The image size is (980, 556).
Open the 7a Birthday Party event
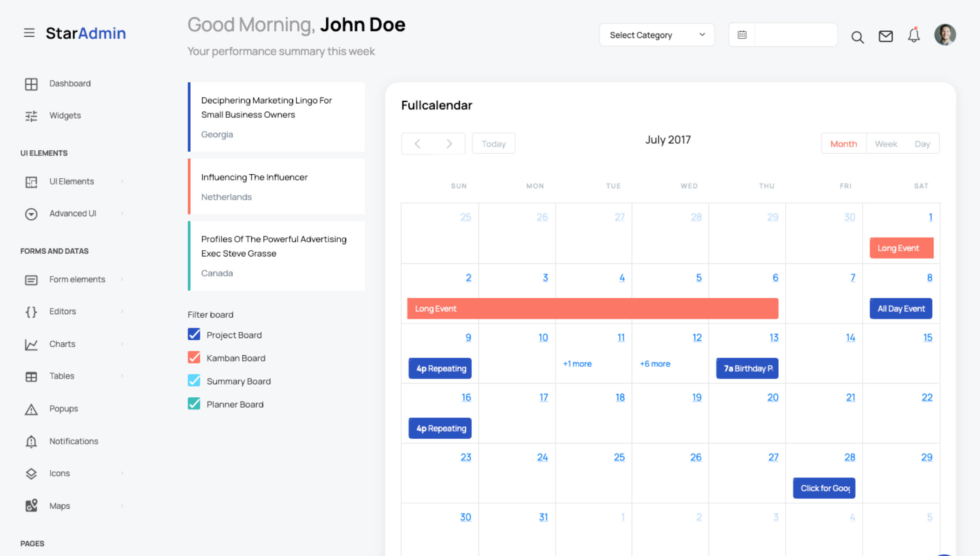[747, 368]
